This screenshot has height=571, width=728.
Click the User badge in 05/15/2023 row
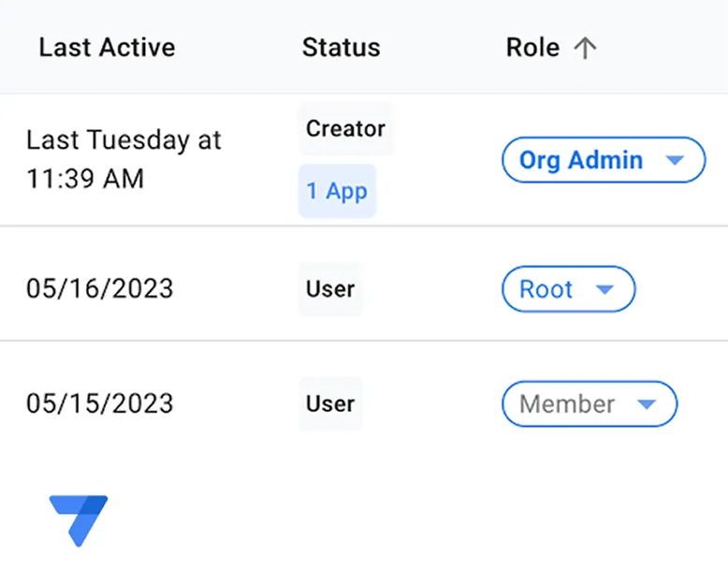point(330,403)
